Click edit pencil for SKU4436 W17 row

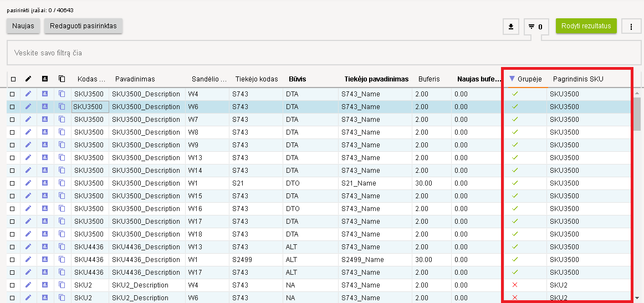pyautogui.click(x=28, y=273)
